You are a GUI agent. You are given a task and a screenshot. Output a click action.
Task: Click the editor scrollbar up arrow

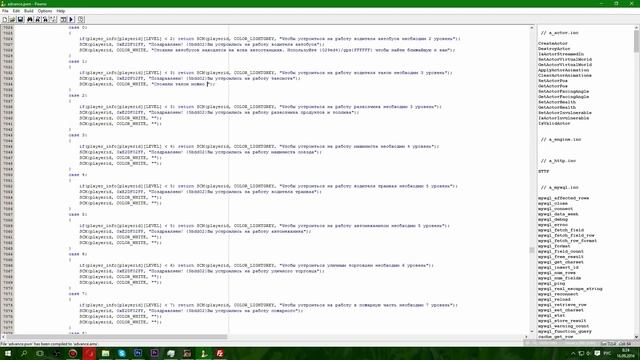pos(531,27)
